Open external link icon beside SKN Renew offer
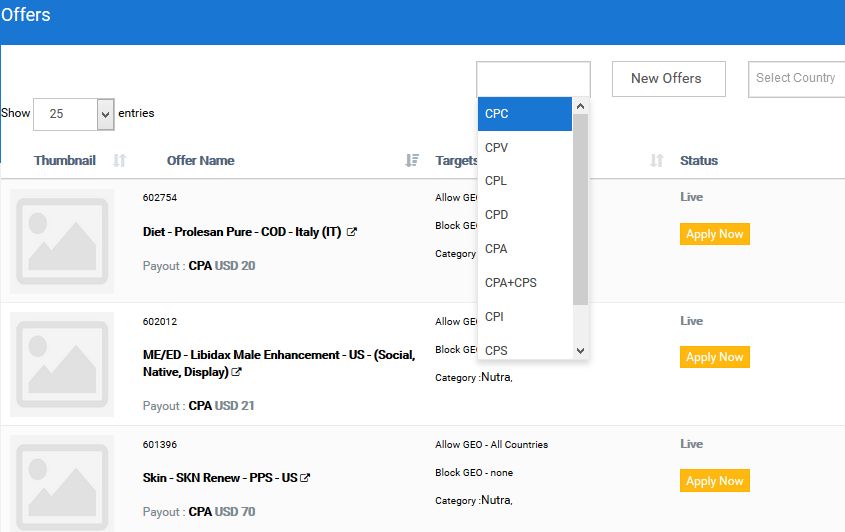The image size is (845, 532). [305, 478]
